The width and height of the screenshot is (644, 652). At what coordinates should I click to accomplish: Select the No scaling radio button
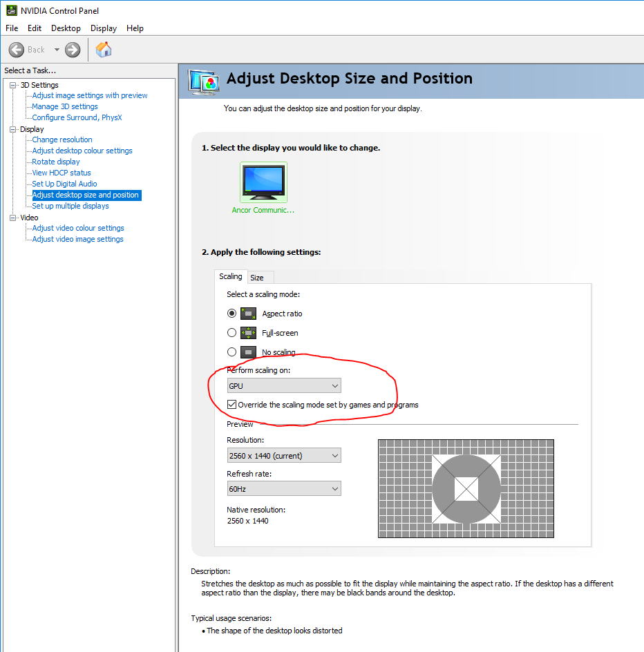tap(231, 352)
